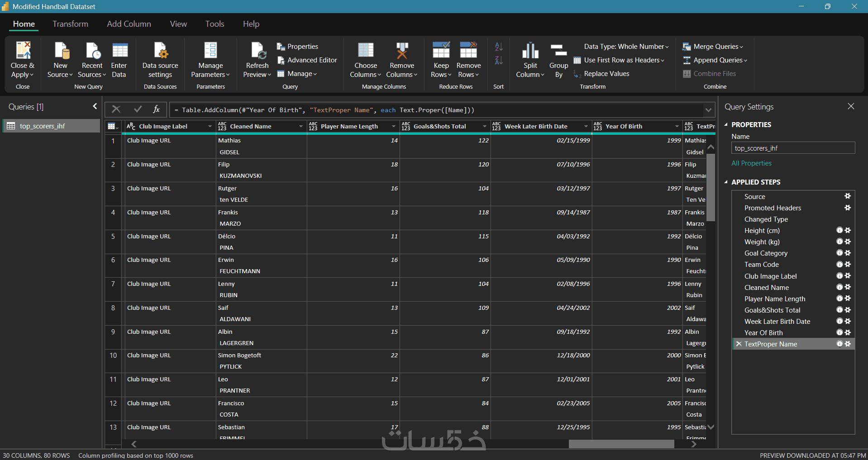Sort column ascending

pos(499,47)
